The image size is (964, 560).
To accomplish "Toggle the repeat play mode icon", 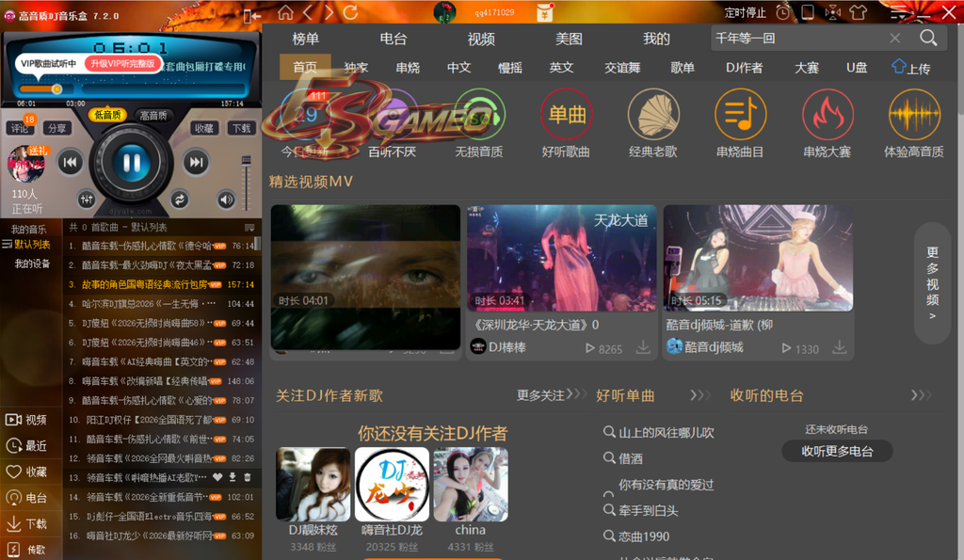I will pos(179,200).
